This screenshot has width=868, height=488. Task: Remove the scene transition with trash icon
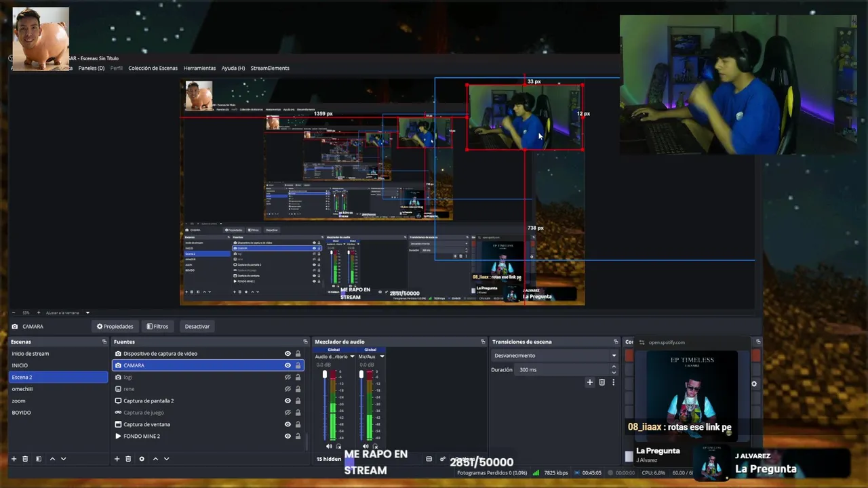(x=601, y=382)
